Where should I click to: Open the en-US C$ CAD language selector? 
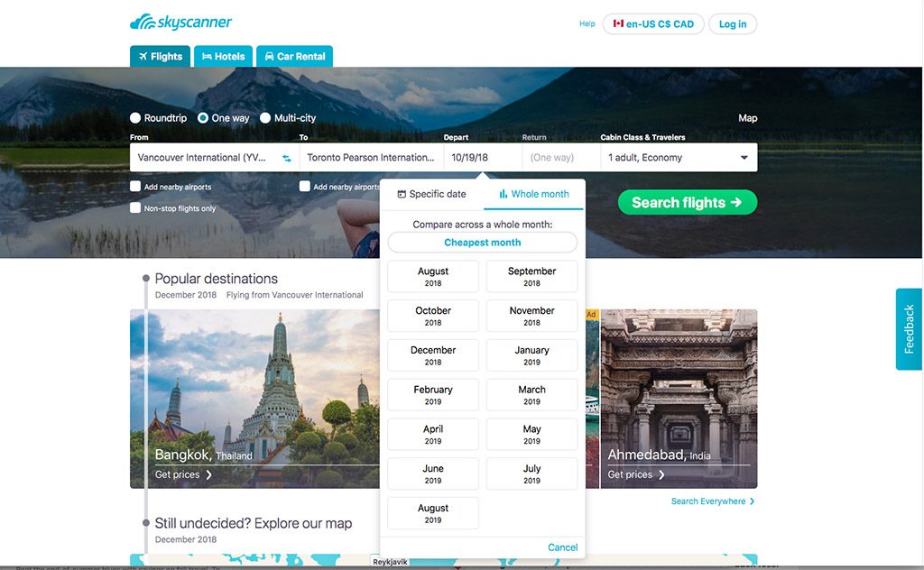pyautogui.click(x=652, y=23)
